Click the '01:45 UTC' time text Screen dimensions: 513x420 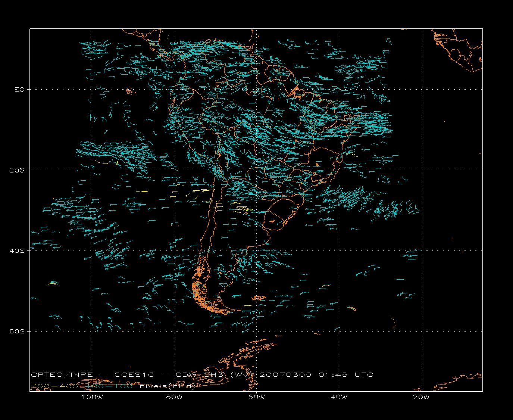point(346,375)
